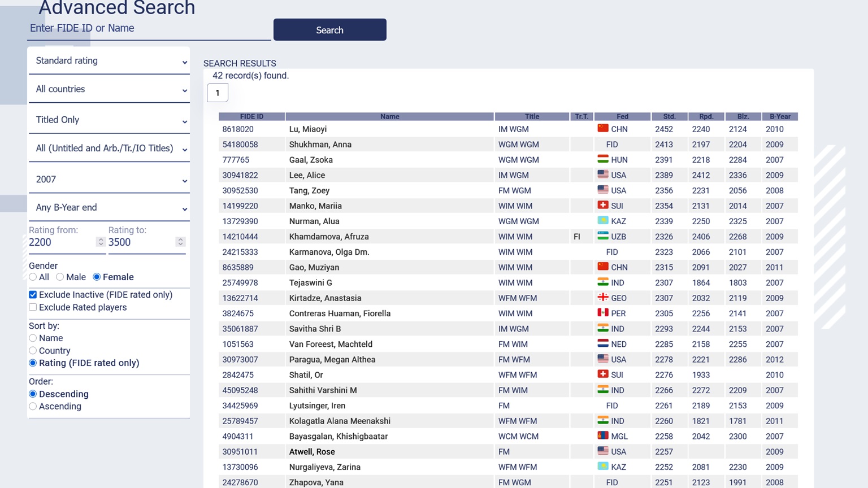Open Zhapova, Yana player profile
The width and height of the screenshot is (868, 488).
point(316,482)
